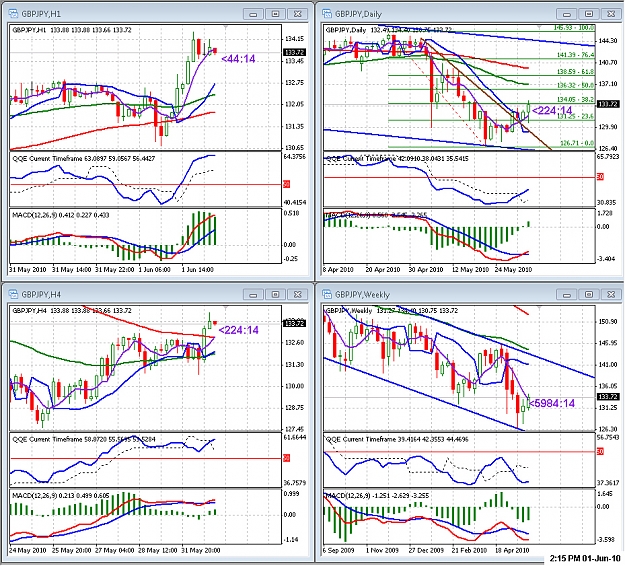Click the 126.71 - 0.0 Fibonacci level label
The height and width of the screenshot is (566, 625).
click(577, 143)
